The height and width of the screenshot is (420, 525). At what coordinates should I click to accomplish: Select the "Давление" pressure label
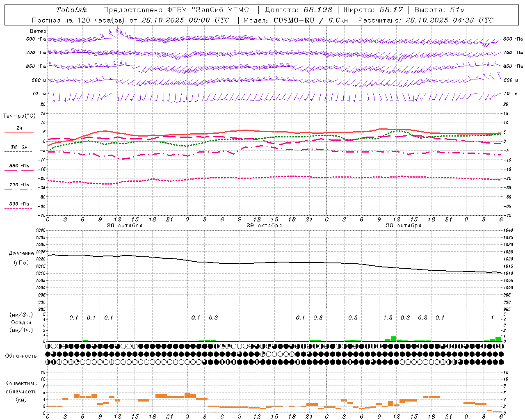pos(21,253)
